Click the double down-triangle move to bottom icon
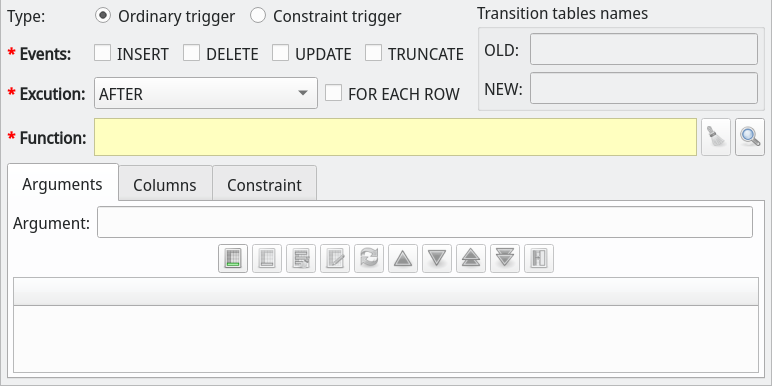Image resolution: width=772 pixels, height=386 pixels. (x=505, y=258)
